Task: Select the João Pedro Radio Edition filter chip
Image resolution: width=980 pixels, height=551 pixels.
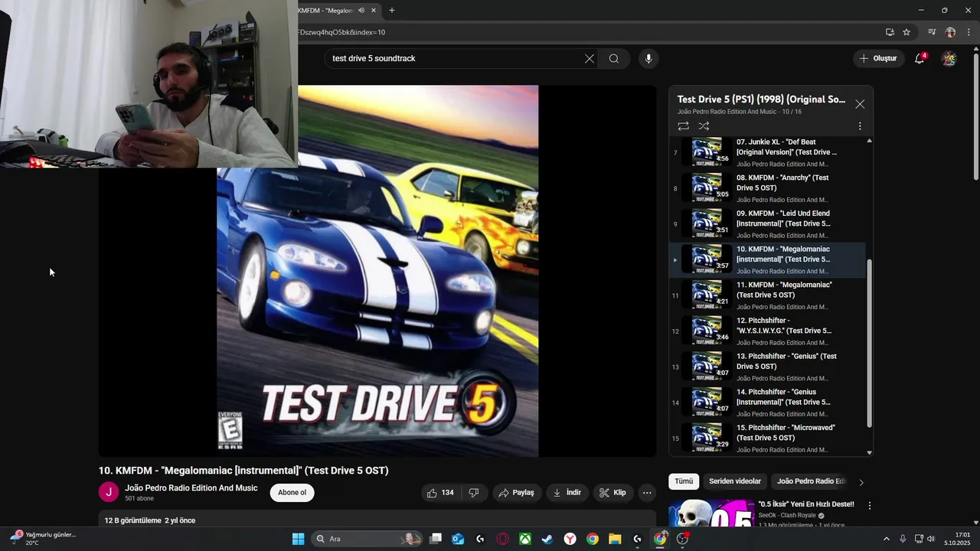Action: coord(810,481)
